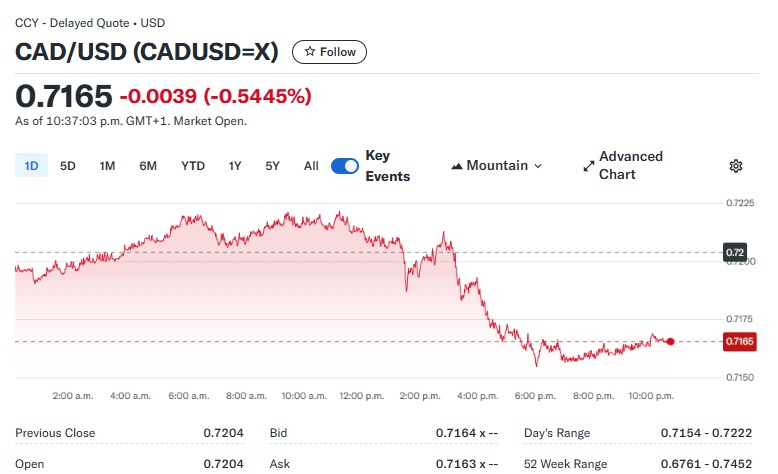Switch to the 5D time range
The height and width of the screenshot is (474, 778).
pyautogui.click(x=67, y=166)
